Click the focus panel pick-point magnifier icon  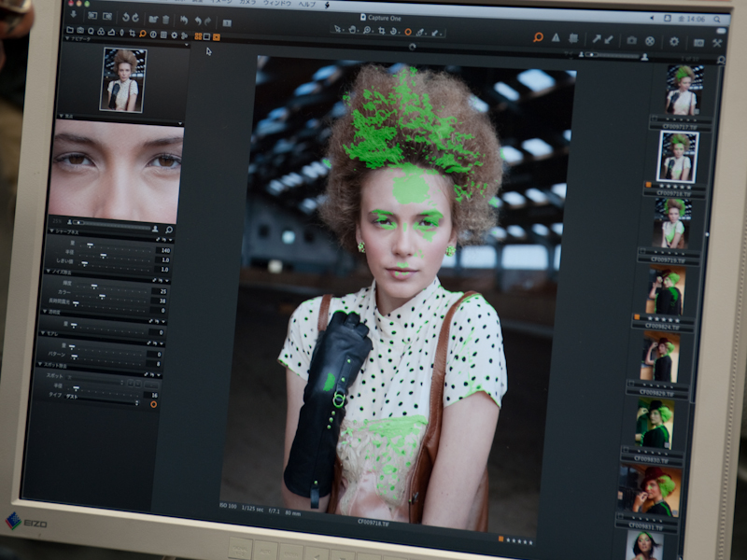click(x=168, y=230)
